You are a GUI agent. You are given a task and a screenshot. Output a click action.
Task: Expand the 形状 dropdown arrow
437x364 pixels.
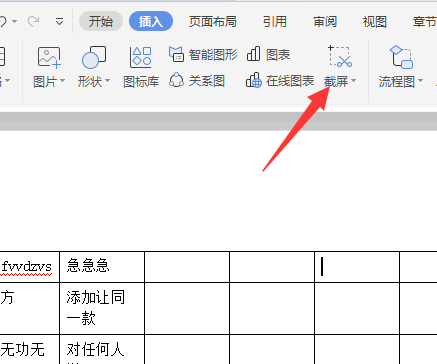click(107, 81)
